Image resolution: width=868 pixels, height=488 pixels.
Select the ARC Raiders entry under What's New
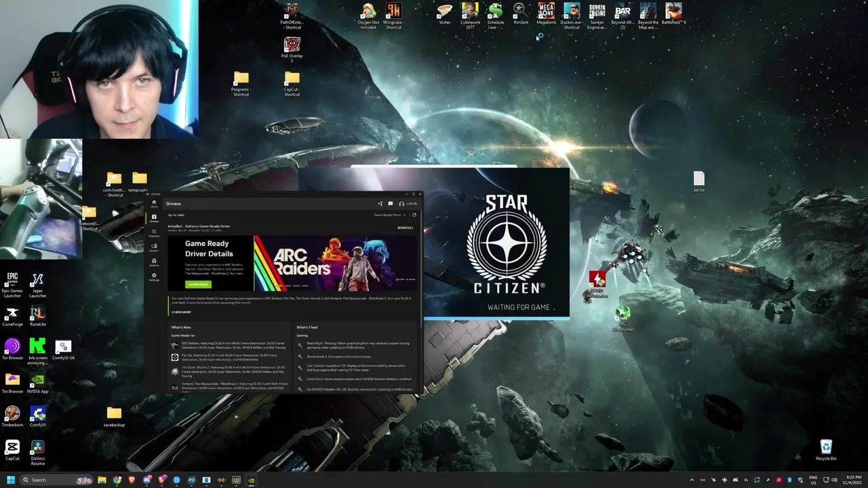pyautogui.click(x=231, y=345)
